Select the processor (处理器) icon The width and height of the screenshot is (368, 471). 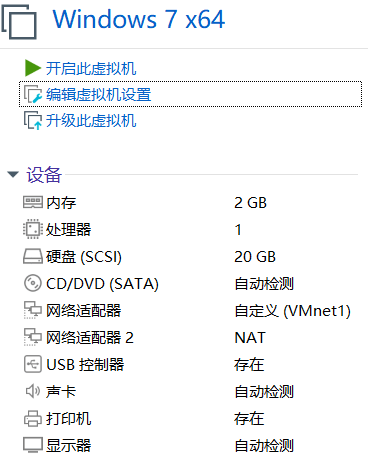tap(33, 229)
